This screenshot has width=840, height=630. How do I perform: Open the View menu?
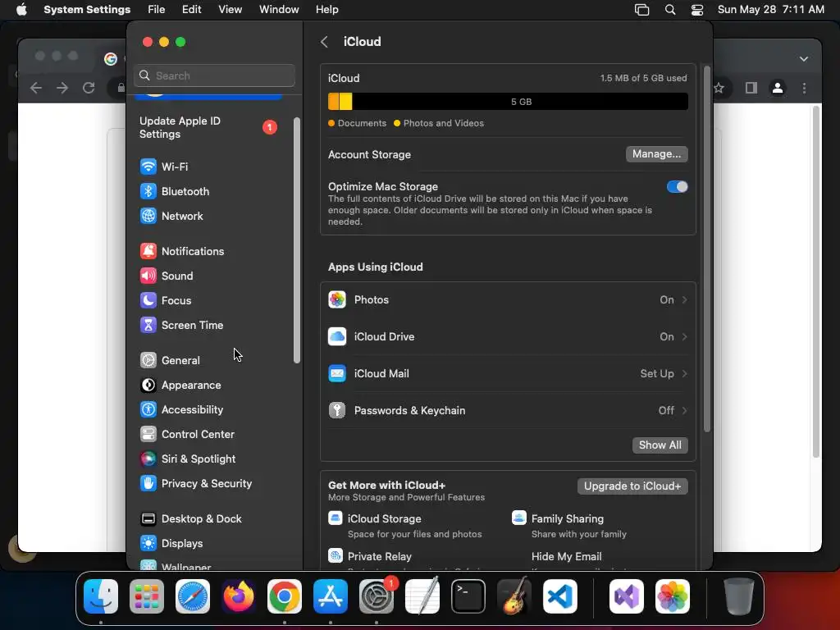pyautogui.click(x=230, y=10)
